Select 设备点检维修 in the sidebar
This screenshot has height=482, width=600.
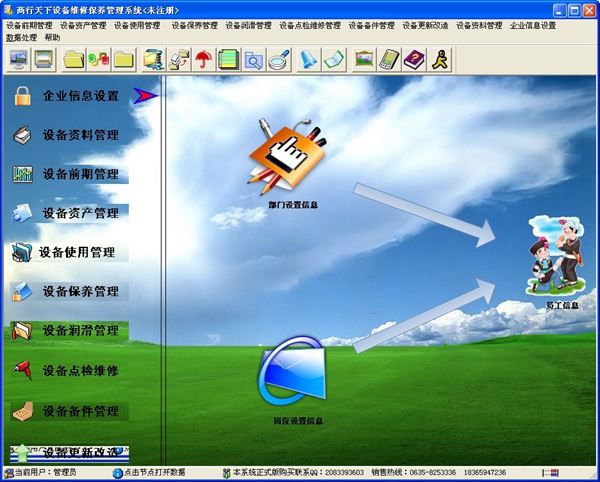[81, 370]
